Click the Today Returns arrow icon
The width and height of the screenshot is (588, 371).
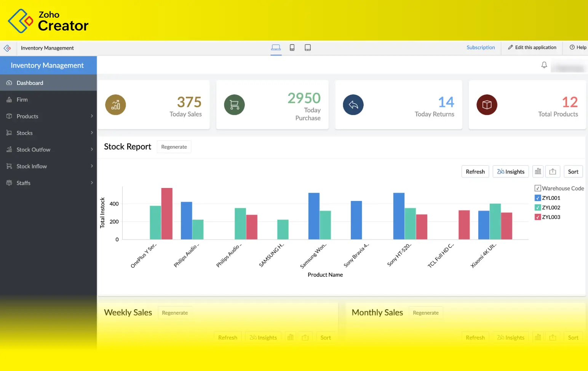(x=353, y=105)
